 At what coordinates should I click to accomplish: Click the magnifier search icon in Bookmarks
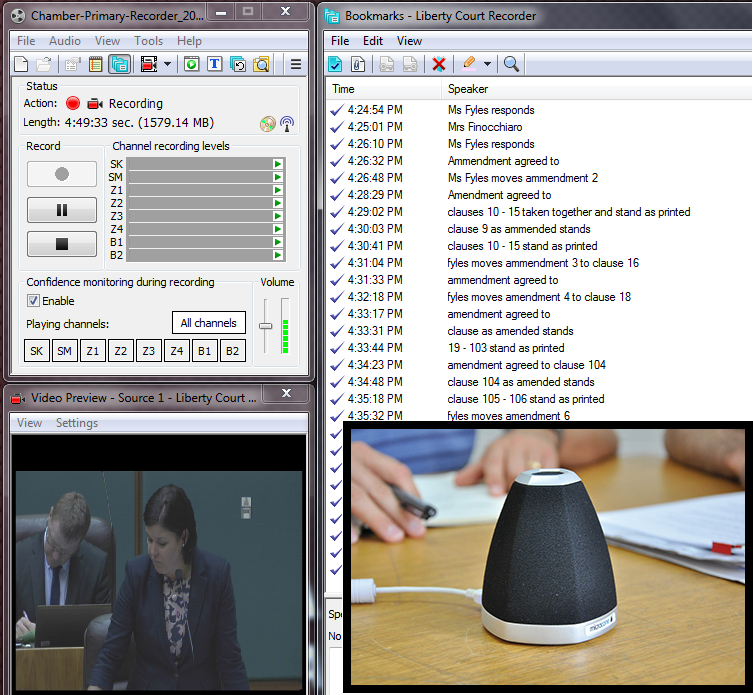pyautogui.click(x=511, y=63)
